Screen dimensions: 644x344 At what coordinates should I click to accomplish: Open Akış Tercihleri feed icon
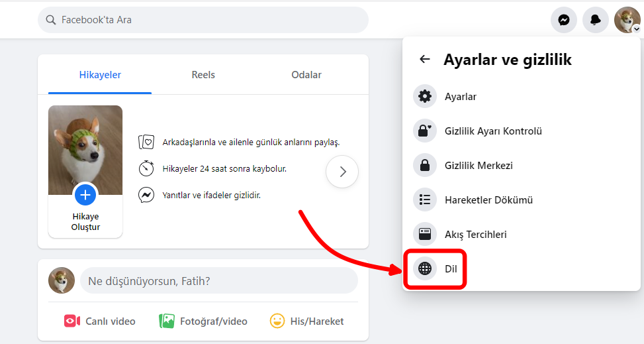point(425,235)
